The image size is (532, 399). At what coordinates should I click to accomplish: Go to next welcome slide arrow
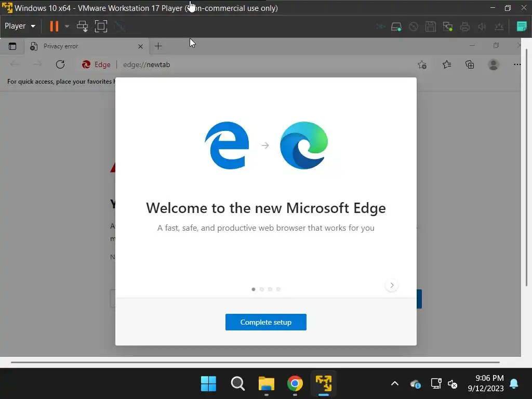392,285
